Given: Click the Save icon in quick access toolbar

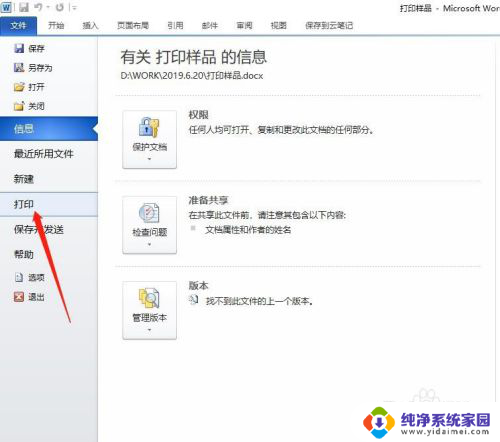Looking at the screenshot, I should coord(24,7).
